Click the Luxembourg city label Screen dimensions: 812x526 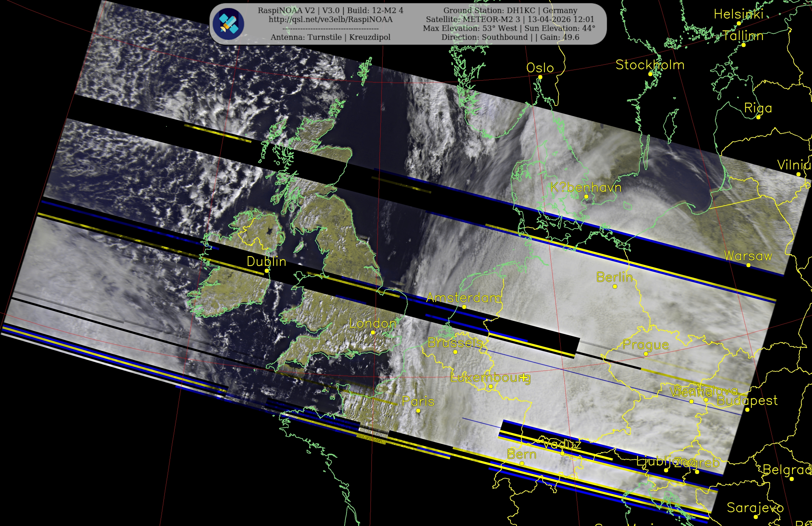490,378
